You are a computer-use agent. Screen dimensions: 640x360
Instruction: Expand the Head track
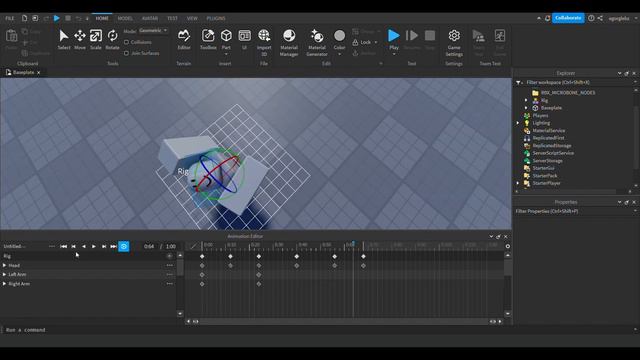click(4, 265)
